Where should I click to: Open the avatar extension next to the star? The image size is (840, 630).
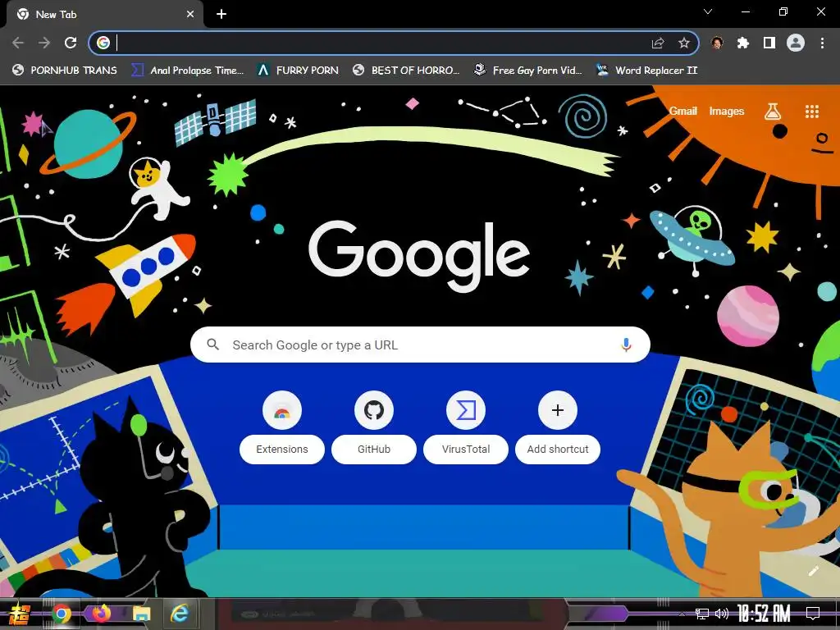717,43
